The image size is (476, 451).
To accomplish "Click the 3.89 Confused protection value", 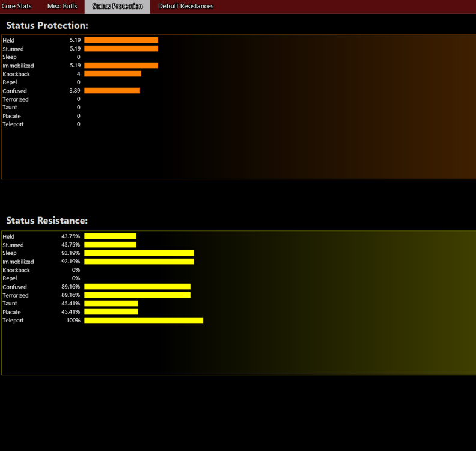I will click(x=75, y=91).
